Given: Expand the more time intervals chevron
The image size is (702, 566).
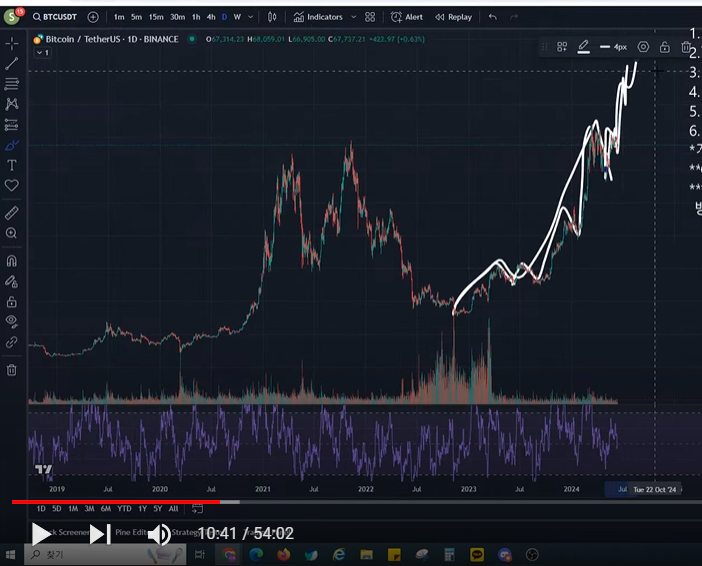Looking at the screenshot, I should (251, 17).
